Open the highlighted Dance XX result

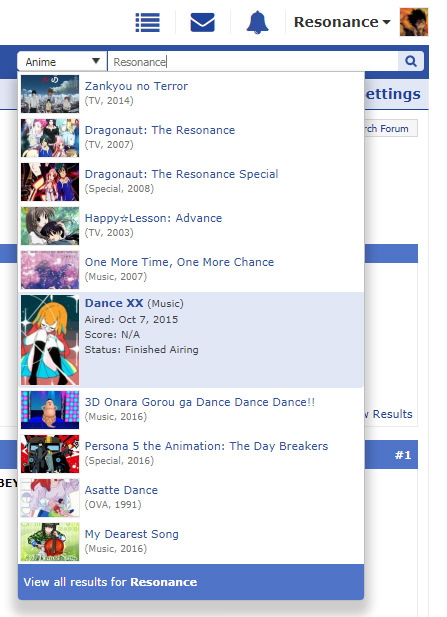[191, 340]
